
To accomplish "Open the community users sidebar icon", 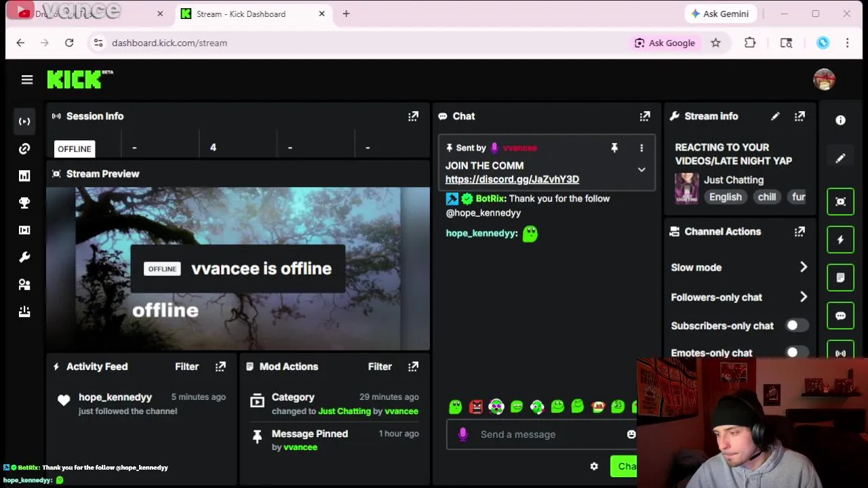I will click(24, 285).
